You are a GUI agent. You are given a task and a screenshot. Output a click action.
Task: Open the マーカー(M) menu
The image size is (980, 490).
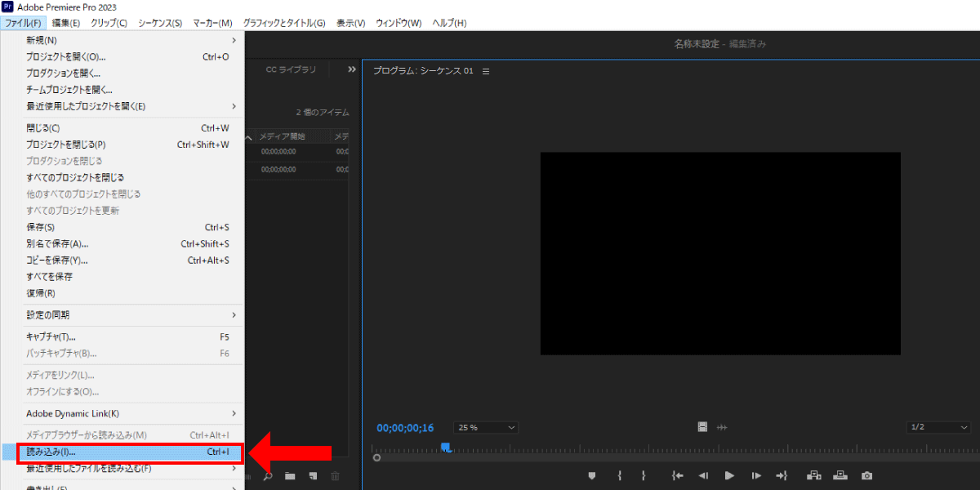coord(212,23)
